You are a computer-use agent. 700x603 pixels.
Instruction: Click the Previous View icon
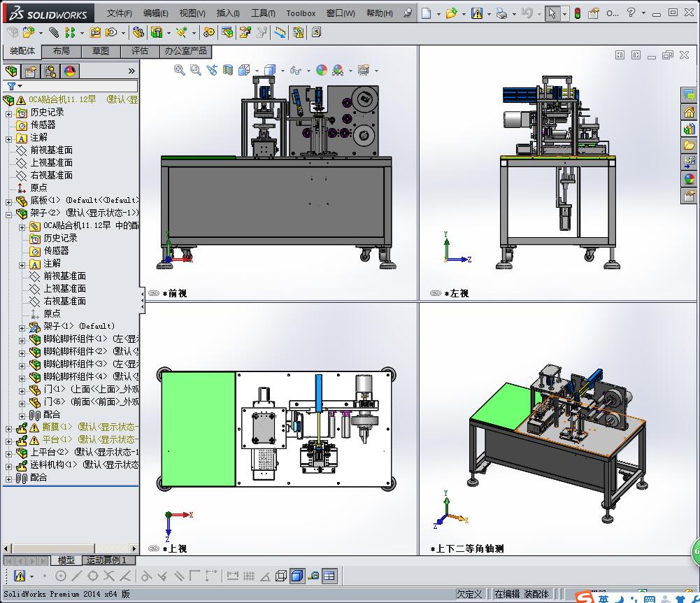[212, 70]
